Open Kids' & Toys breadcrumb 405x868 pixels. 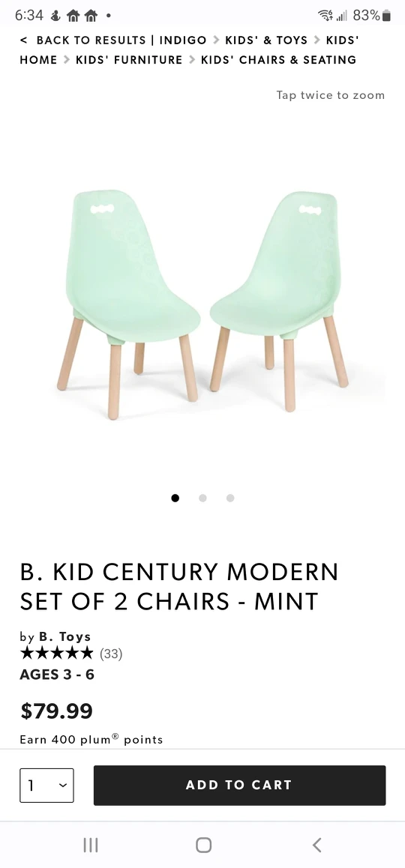266,40
